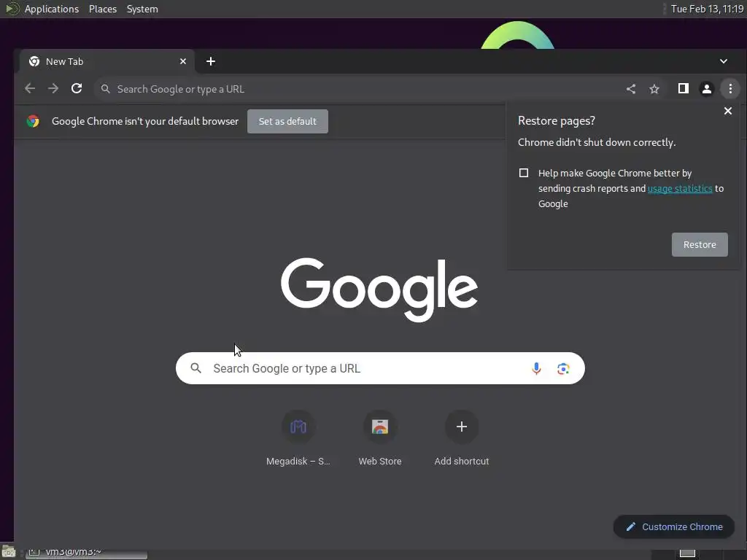
Task: Open the Megadisk shortcut tile
Action: 298,438
